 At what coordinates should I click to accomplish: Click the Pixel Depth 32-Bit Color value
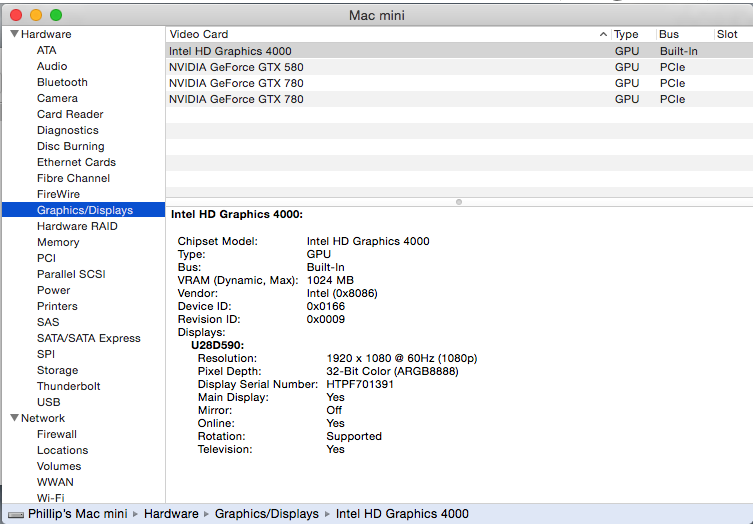click(x=392, y=371)
